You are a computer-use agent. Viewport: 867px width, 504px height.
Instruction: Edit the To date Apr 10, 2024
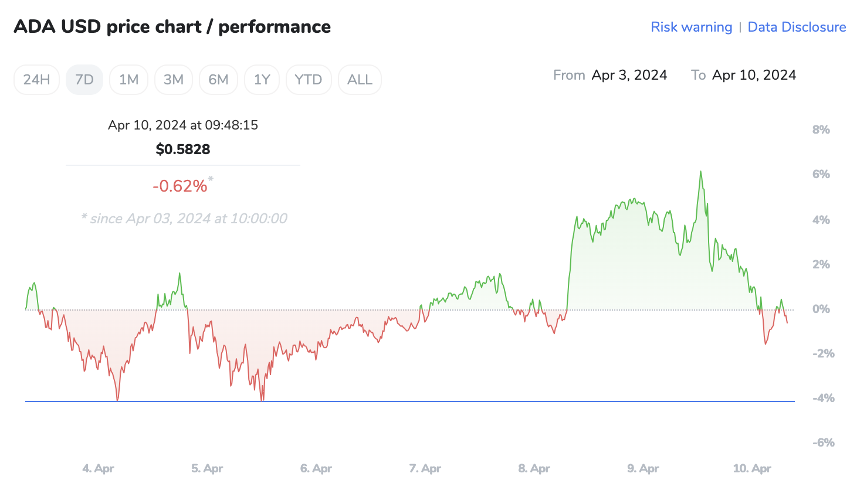coord(754,75)
